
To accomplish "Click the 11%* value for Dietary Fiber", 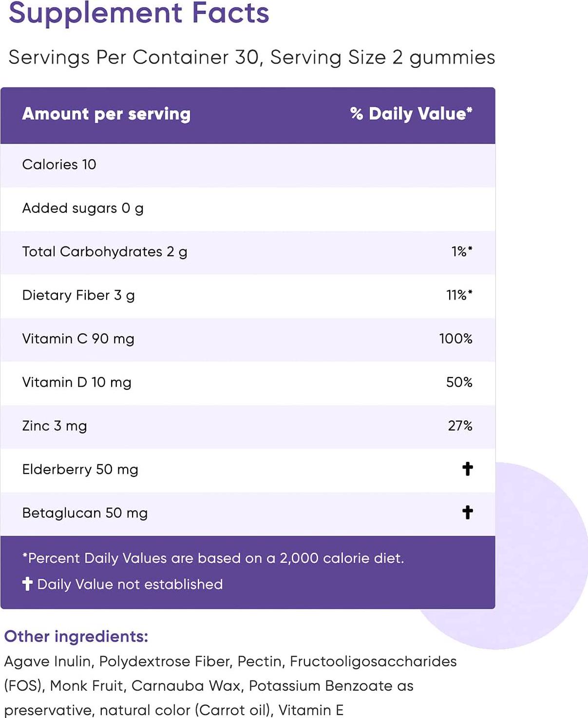I will pyautogui.click(x=459, y=295).
